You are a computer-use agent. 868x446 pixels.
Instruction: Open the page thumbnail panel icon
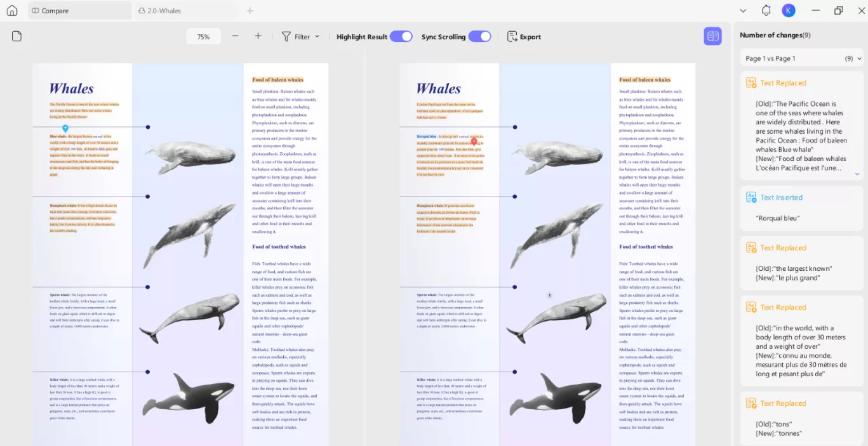pos(17,36)
